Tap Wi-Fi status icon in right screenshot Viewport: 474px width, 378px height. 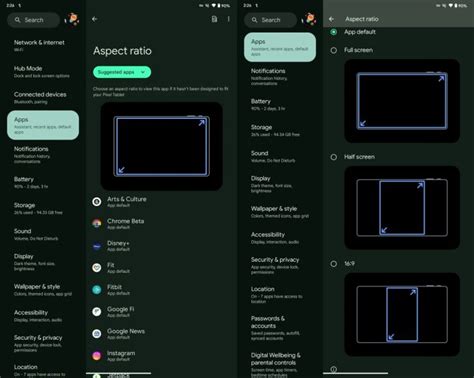(x=451, y=6)
